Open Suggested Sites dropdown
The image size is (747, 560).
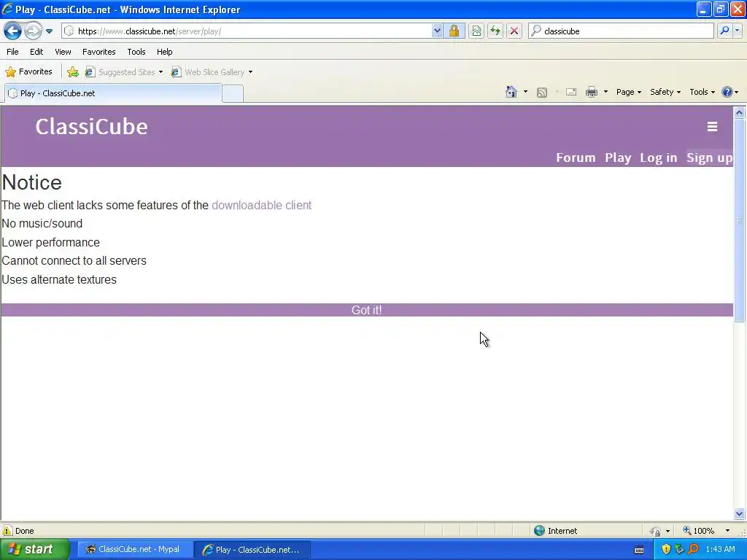pyautogui.click(x=124, y=72)
